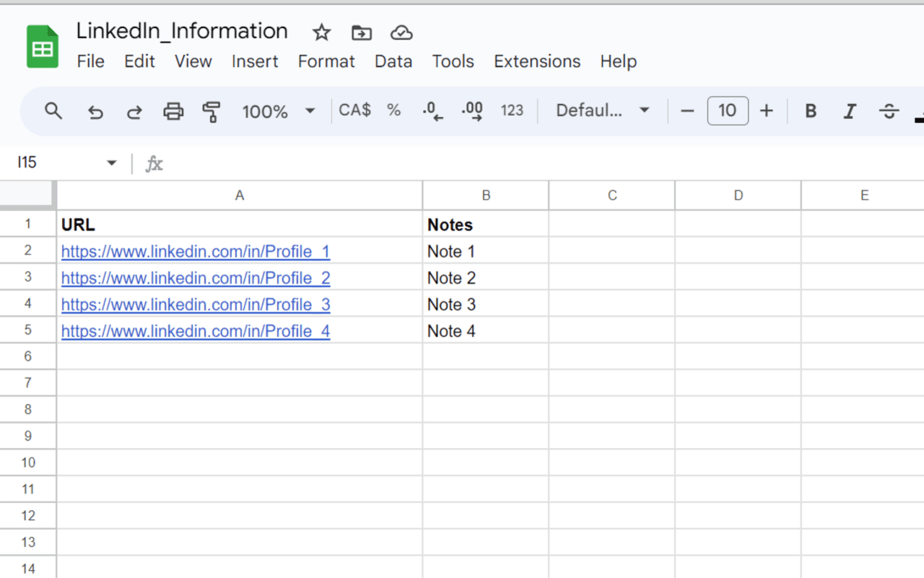Toggle bold formatting

(811, 111)
